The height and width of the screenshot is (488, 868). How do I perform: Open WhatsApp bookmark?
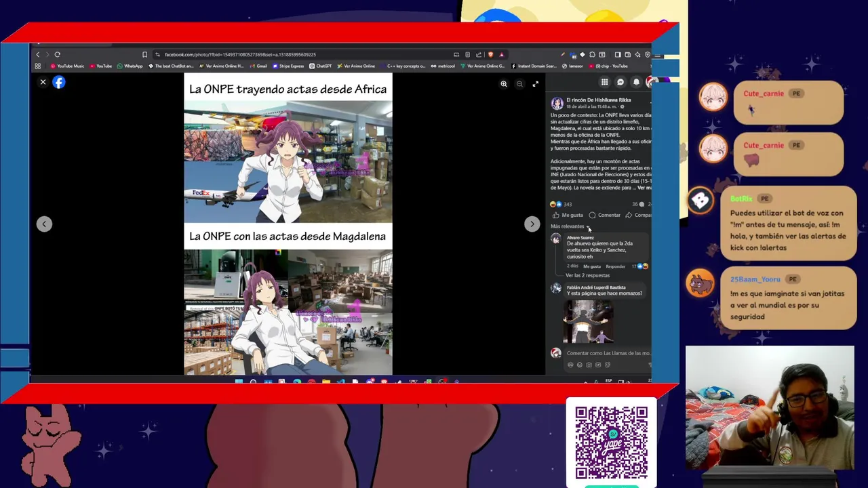pos(130,66)
